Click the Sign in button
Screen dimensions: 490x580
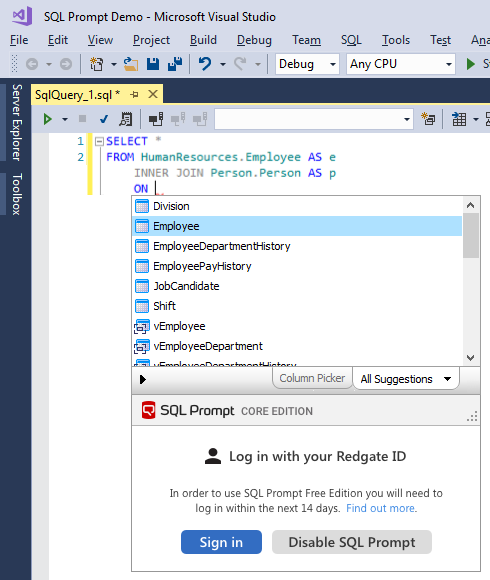[221, 542]
